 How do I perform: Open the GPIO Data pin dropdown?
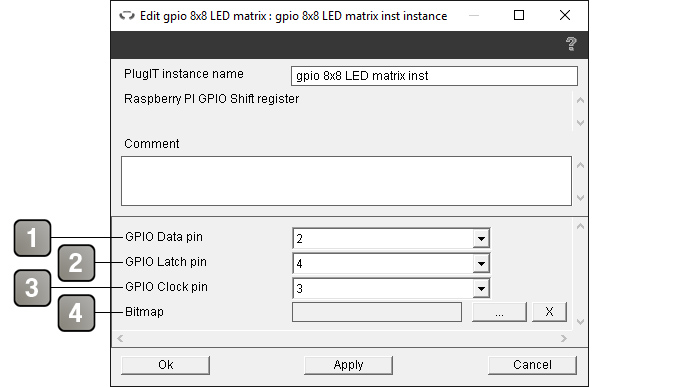(x=481, y=238)
